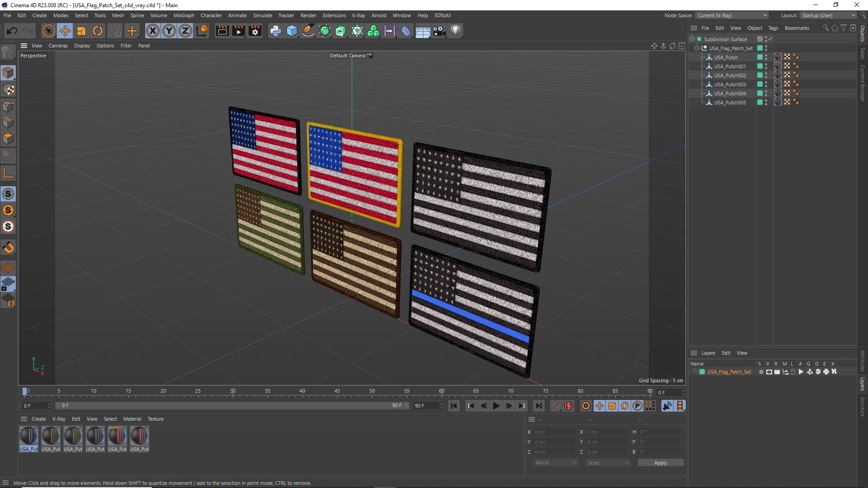Open the Layers side tab

[x=862, y=384]
